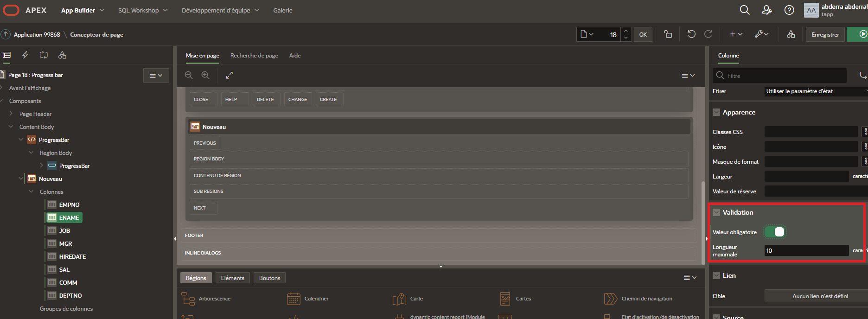Viewport: 868px width, 319px height.
Task: Click the Aucun lien n'est défini button
Action: coord(820,296)
